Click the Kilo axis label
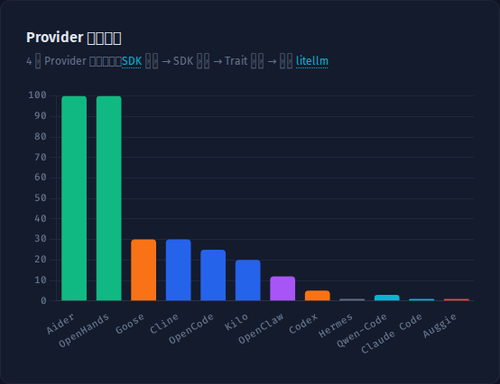The width and height of the screenshot is (500, 384). click(236, 322)
